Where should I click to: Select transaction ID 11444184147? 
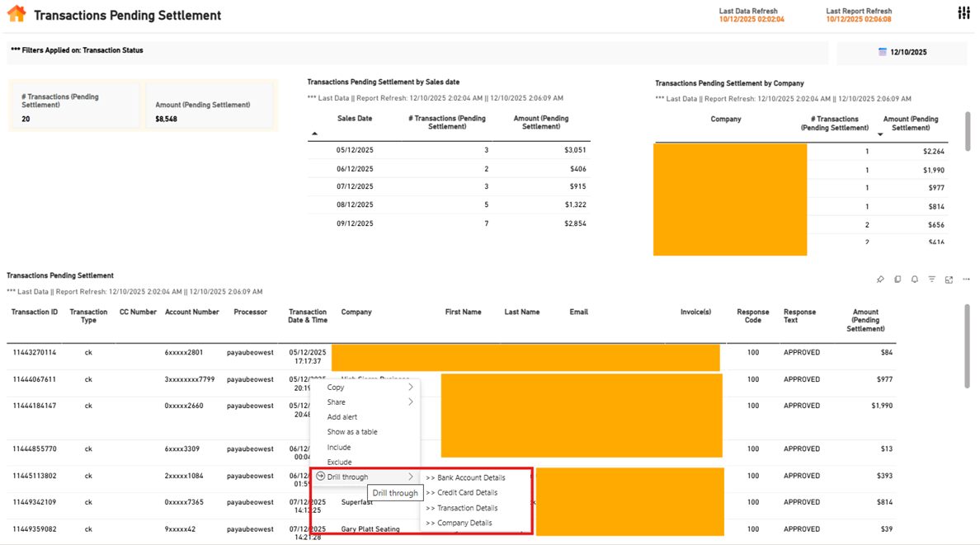coord(35,406)
